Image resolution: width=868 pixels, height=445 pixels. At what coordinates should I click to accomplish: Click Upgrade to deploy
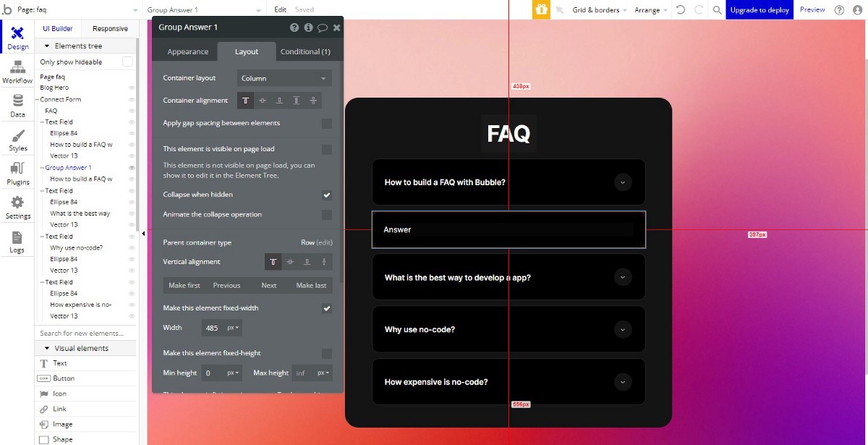point(759,10)
